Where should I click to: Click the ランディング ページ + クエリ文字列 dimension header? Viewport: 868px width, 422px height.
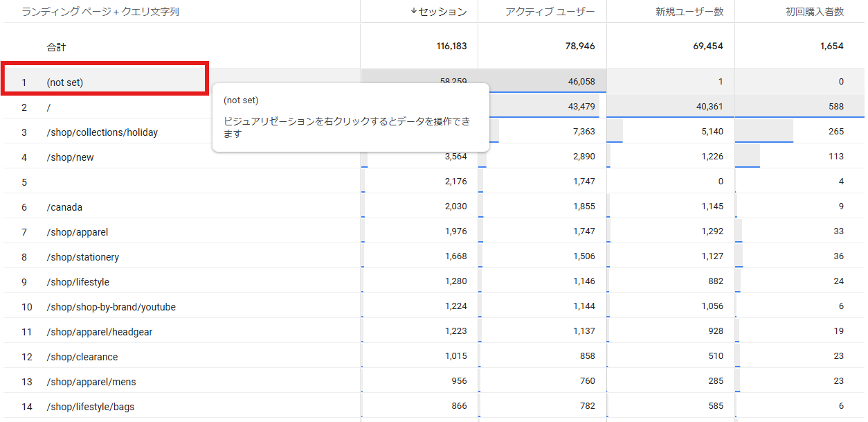100,12
